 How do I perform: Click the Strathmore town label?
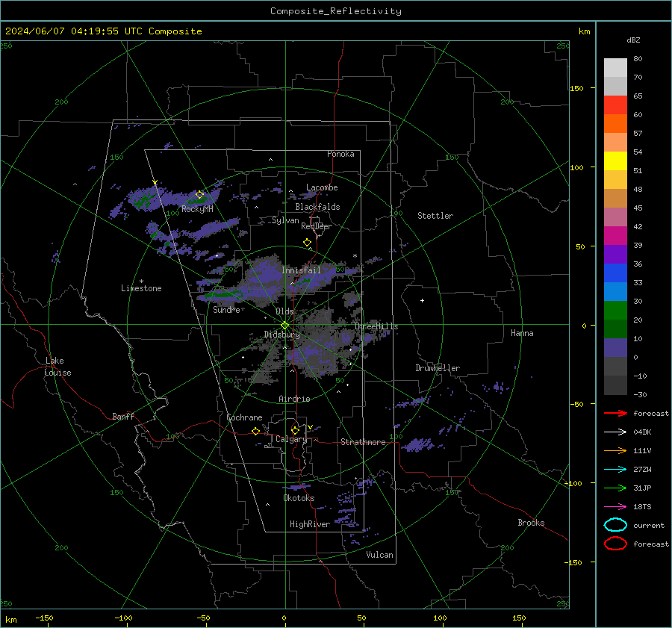363,442
